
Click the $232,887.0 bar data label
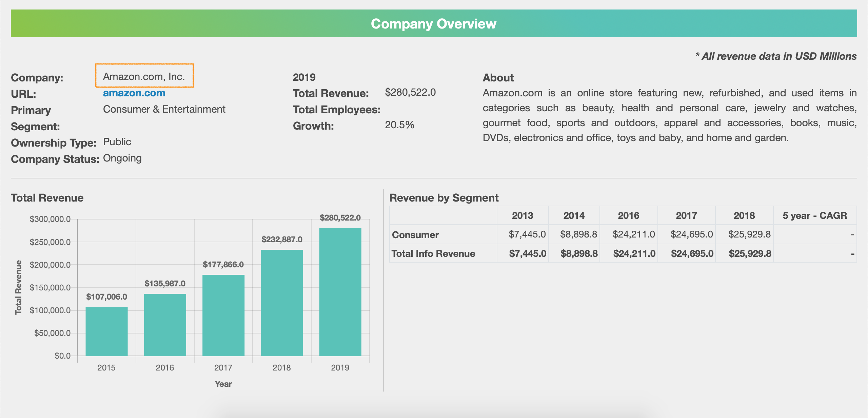pos(282,240)
